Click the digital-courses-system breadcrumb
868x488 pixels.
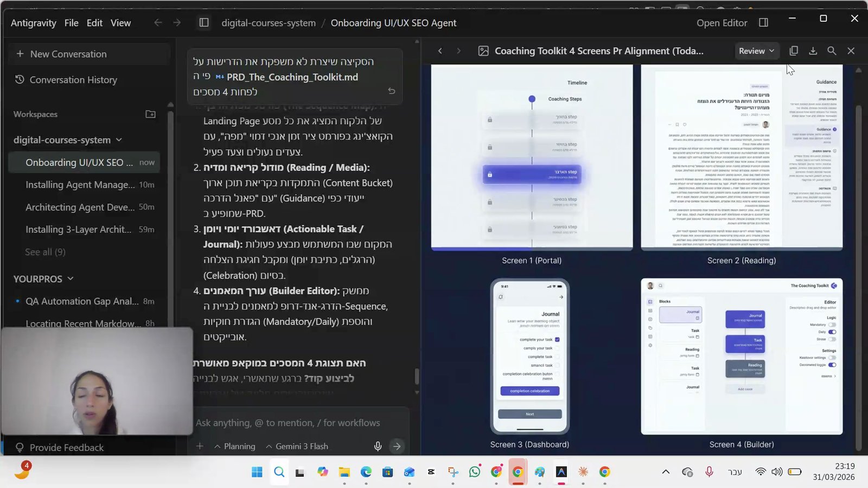click(x=269, y=23)
